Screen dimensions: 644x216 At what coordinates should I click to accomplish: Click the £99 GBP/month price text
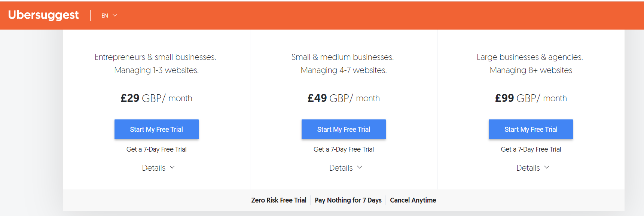tap(531, 98)
